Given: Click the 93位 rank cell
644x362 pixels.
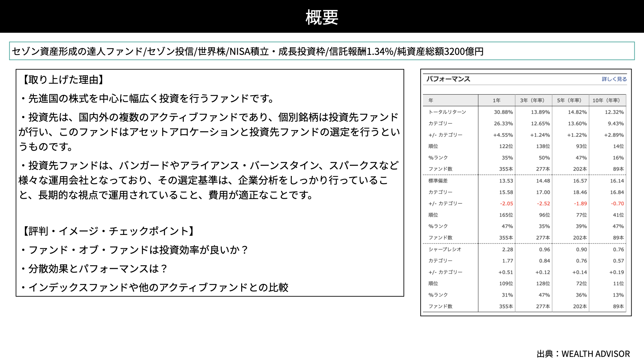Looking at the screenshot, I should click(x=581, y=146).
